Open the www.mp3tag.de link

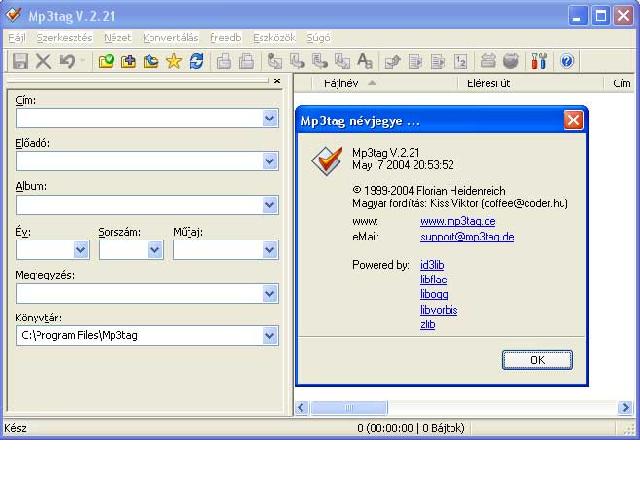[458, 221]
